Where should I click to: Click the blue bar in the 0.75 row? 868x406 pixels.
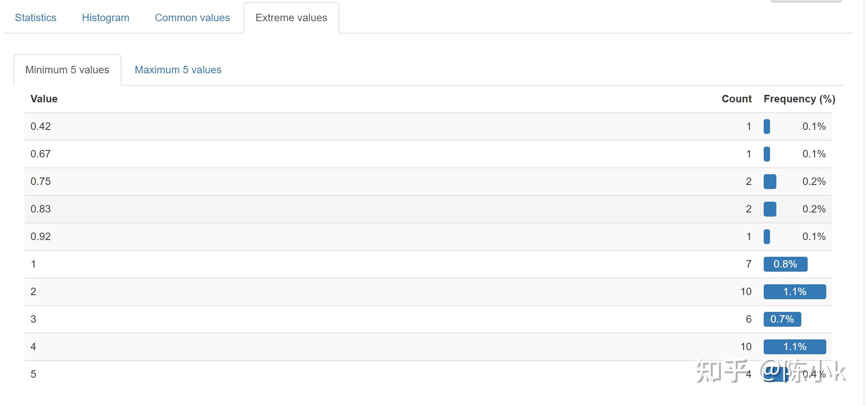click(x=770, y=182)
